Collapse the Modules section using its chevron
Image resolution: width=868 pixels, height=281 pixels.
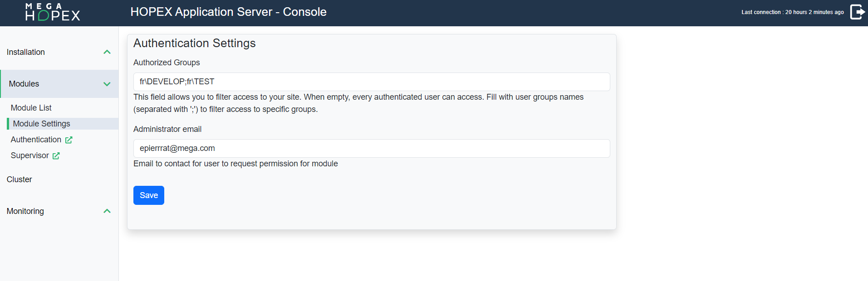click(107, 84)
